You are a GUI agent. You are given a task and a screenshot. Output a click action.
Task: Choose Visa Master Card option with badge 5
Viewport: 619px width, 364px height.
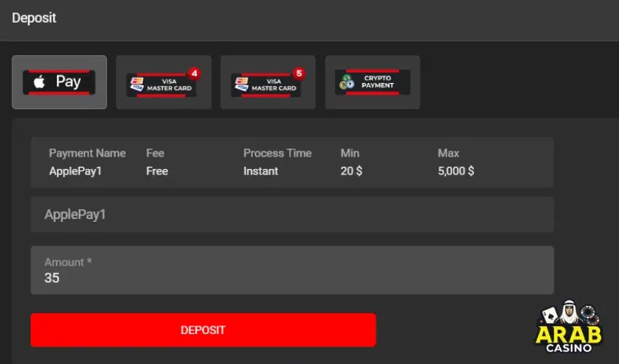[x=268, y=82]
